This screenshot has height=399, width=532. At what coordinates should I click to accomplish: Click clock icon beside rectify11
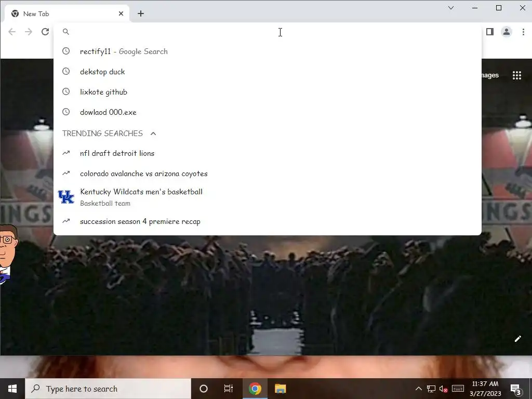coord(66,51)
